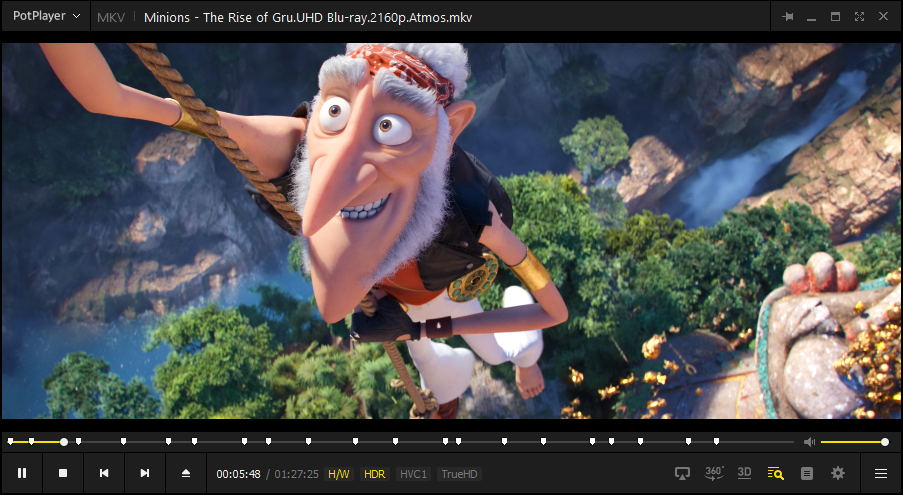Pause the video playback
Image resolution: width=903 pixels, height=495 pixels.
[22, 473]
